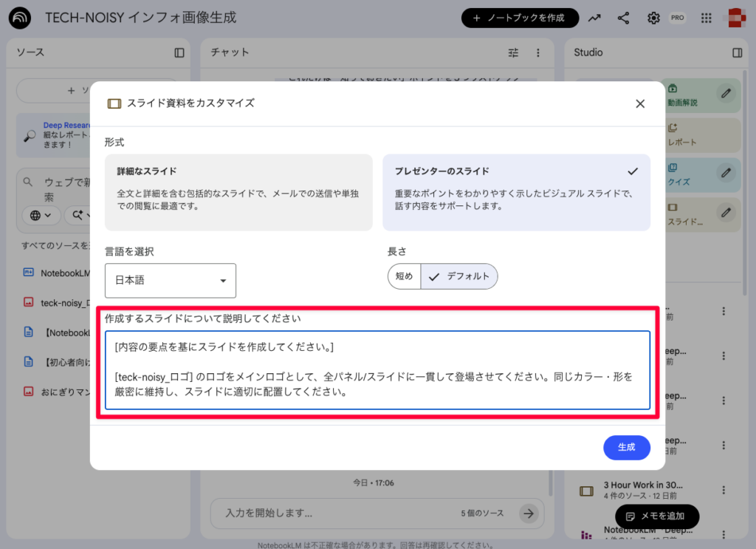Click the pencil icon on 動画解説
The image size is (756, 549).
tap(726, 93)
